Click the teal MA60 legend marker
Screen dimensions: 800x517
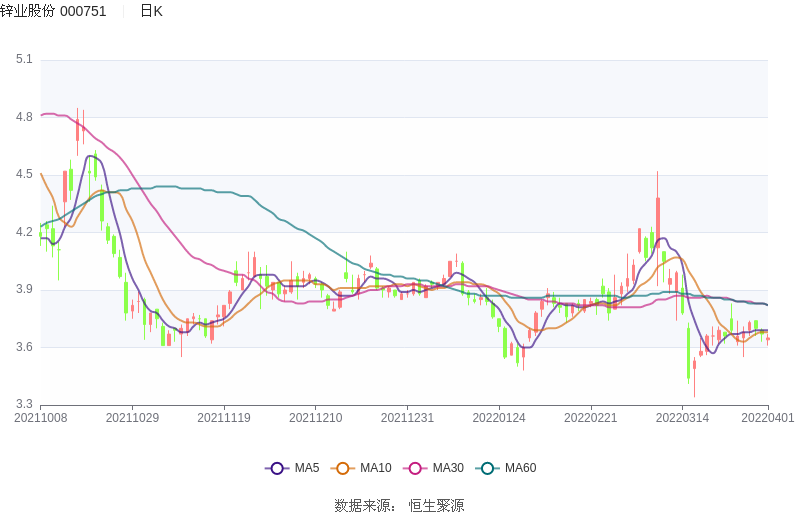(488, 468)
